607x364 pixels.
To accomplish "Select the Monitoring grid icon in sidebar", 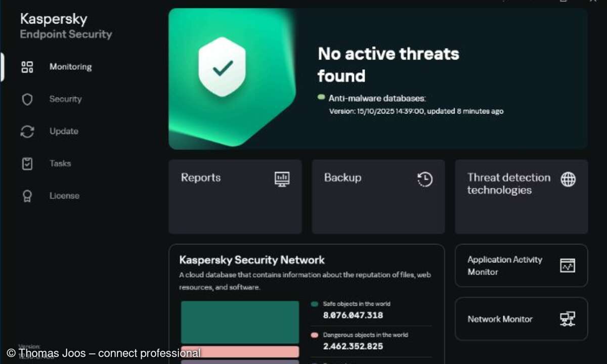I will 27,66.
